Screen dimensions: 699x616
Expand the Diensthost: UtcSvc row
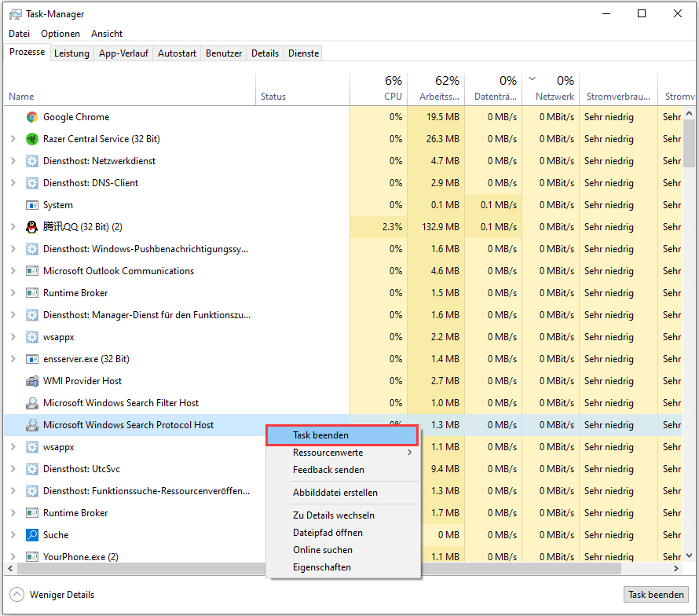tap(13, 469)
